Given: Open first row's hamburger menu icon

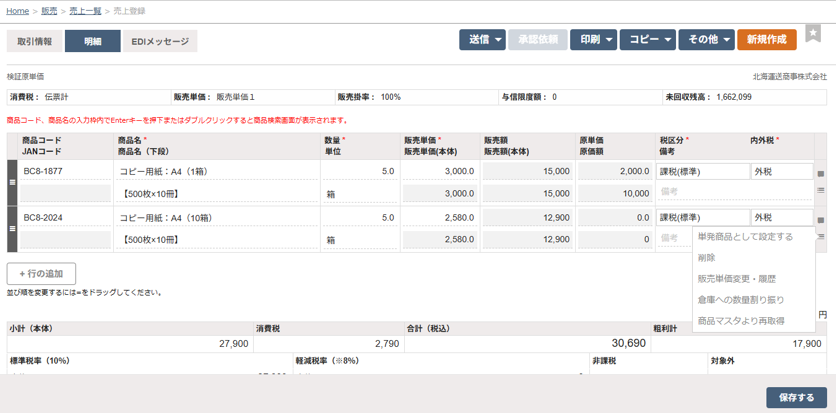Looking at the screenshot, I should (x=821, y=191).
